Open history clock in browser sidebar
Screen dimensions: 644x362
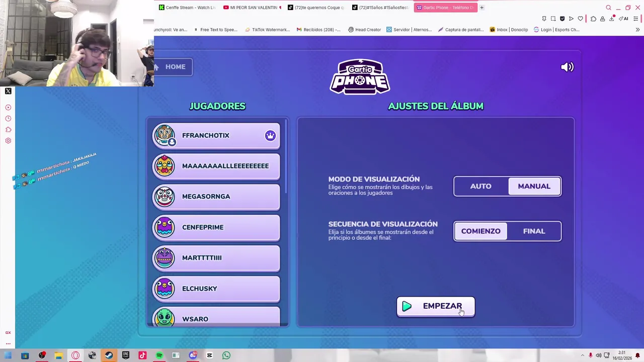pos(8,119)
